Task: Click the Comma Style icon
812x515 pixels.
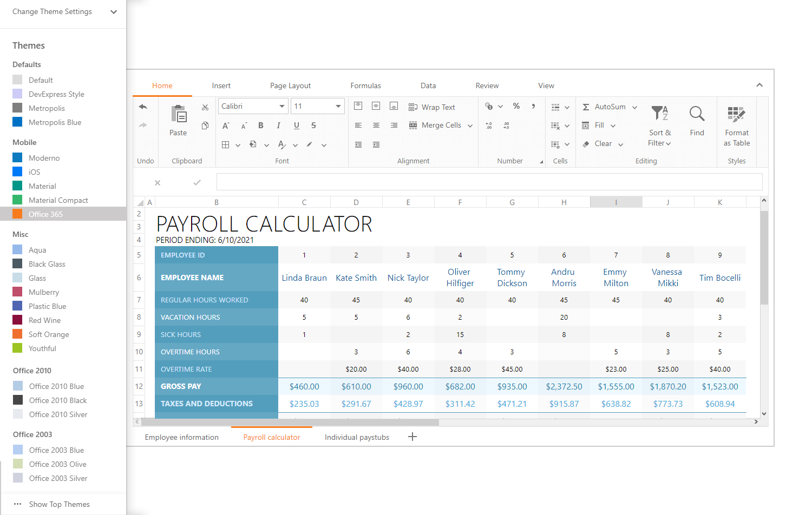Action: tap(533, 107)
